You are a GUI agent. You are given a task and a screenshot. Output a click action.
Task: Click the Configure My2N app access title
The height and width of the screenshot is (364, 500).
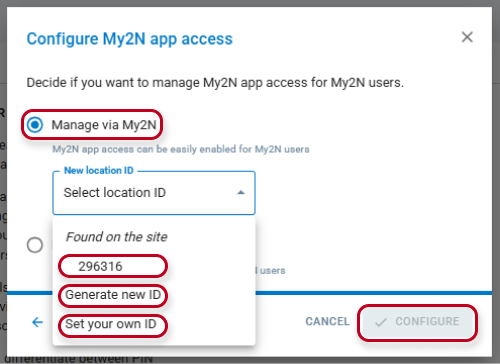[130, 39]
